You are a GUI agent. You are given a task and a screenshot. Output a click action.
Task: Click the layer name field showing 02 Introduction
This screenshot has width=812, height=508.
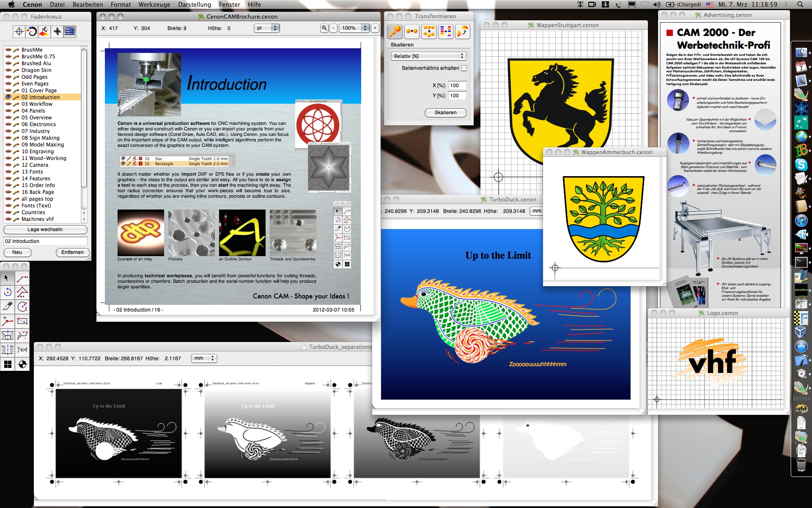(x=45, y=241)
